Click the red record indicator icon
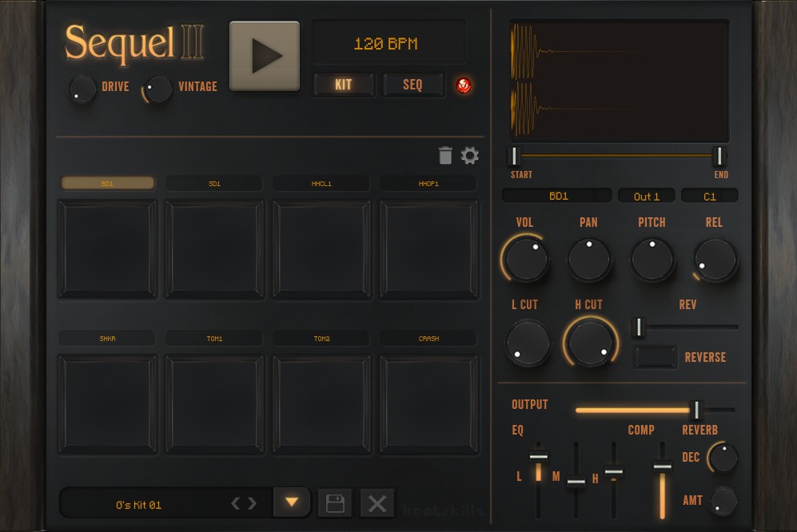Viewport: 797px width, 532px height. point(463,85)
